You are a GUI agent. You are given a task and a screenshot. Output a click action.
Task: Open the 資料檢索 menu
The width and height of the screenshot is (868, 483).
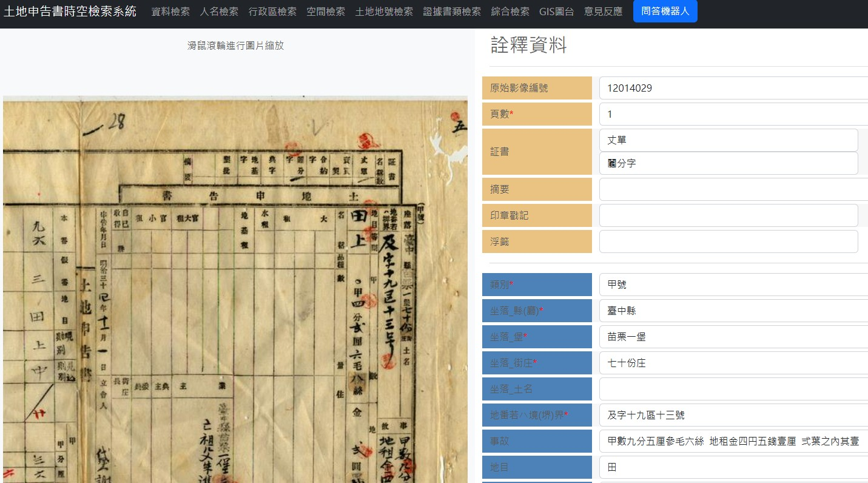(170, 11)
